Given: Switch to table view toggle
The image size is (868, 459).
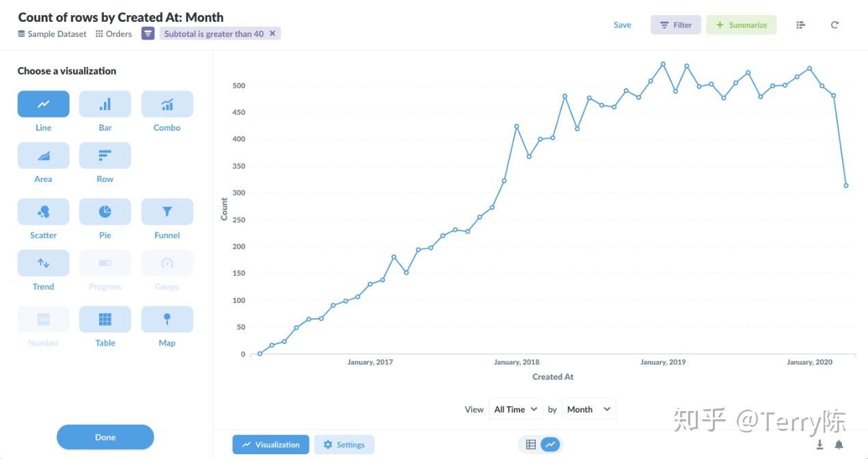Looking at the screenshot, I should point(530,445).
